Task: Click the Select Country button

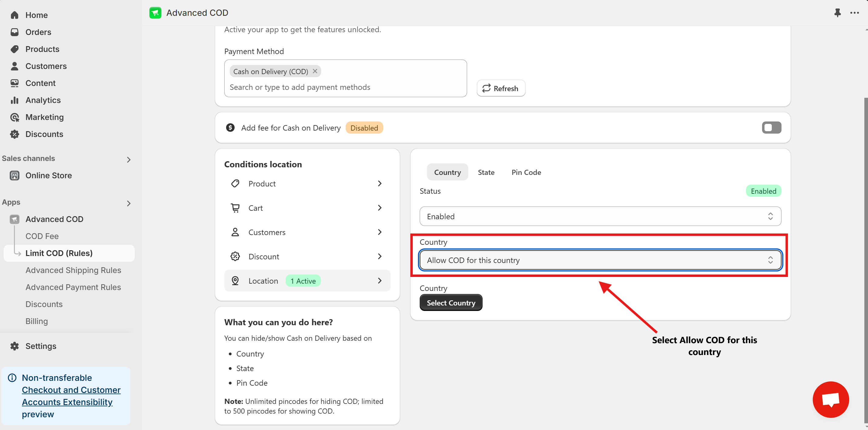Action: tap(450, 302)
